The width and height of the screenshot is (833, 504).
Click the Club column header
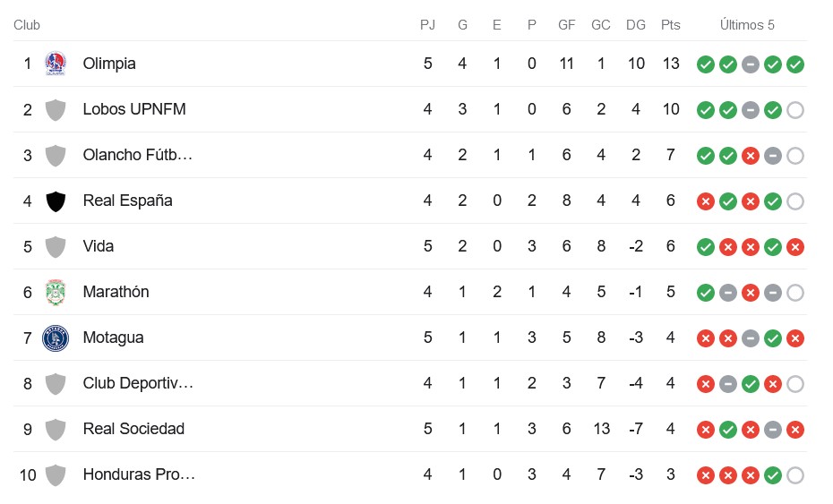pos(27,25)
